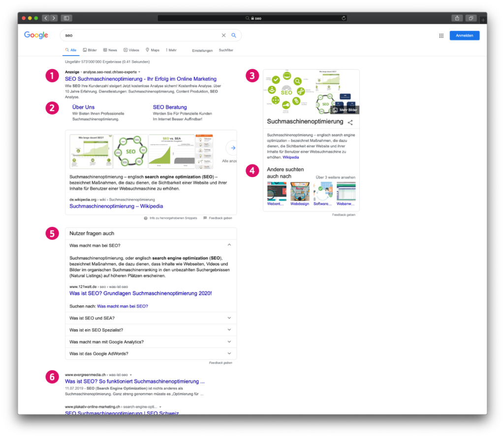
Task: Click the Software... related search thumbnail
Action: [323, 191]
